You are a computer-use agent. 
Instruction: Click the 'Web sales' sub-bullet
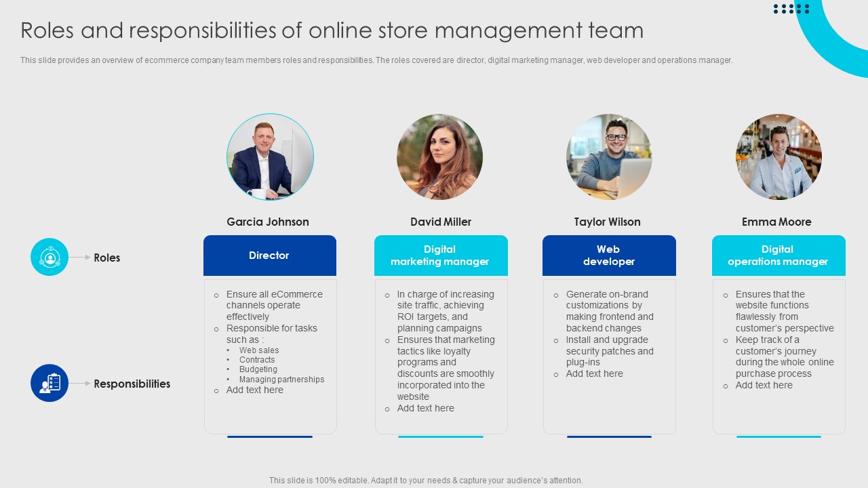(259, 350)
